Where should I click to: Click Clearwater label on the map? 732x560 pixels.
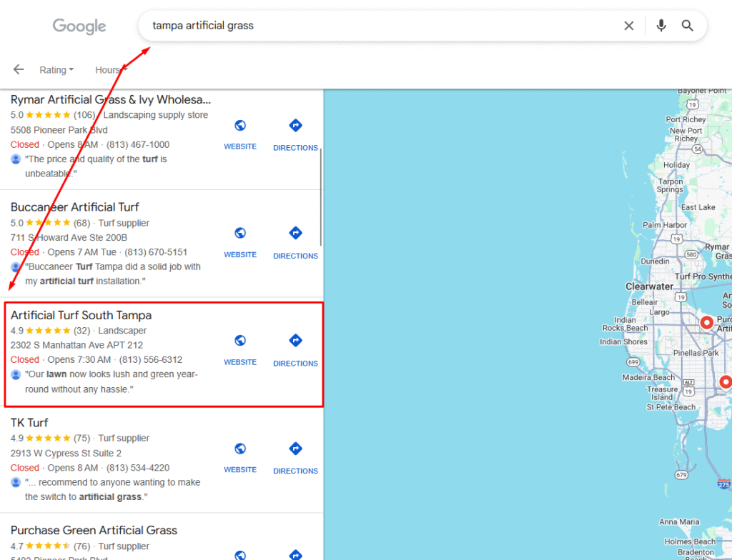point(649,286)
